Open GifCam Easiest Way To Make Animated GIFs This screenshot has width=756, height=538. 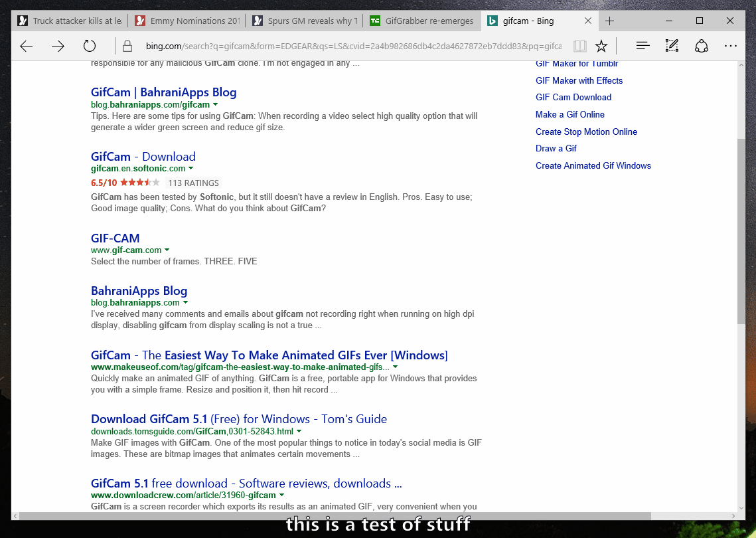[269, 355]
